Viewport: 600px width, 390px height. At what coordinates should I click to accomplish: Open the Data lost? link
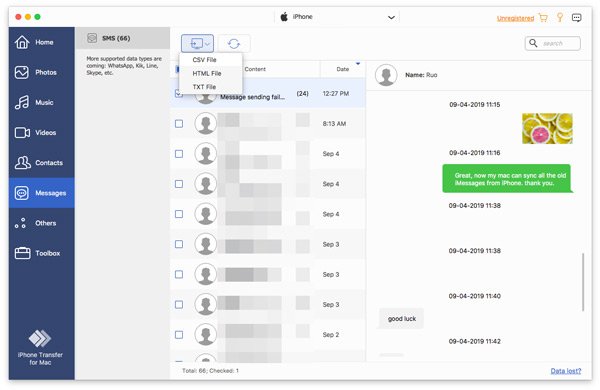[566, 370]
